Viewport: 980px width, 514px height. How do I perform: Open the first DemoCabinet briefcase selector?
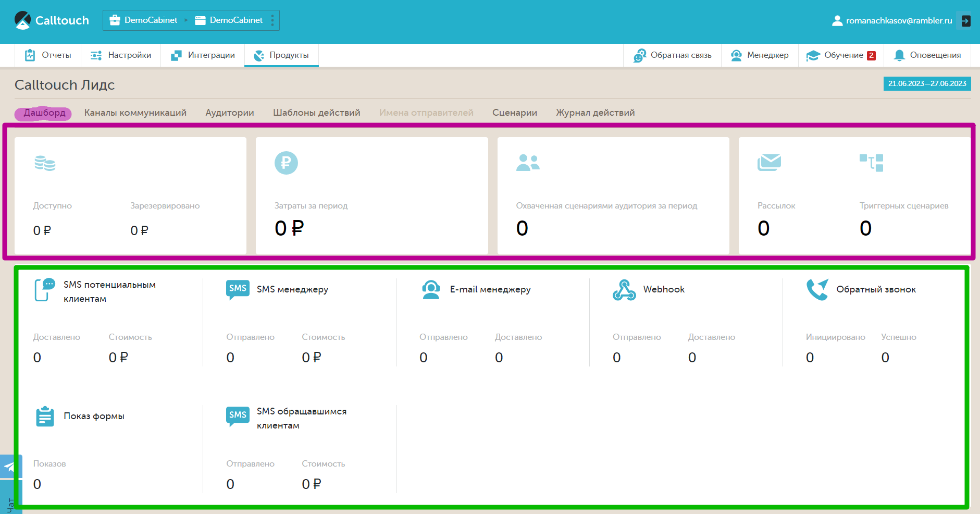[143, 20]
